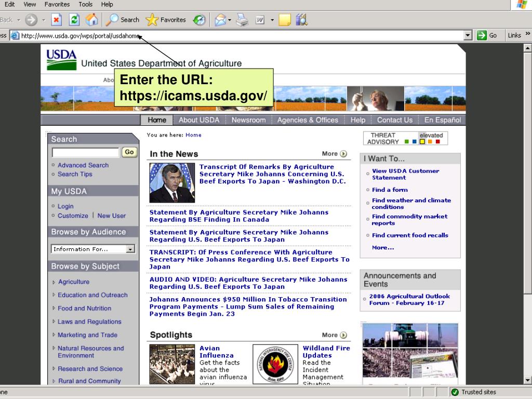Open the Advanced Search link
Image resolution: width=532 pixels, height=399 pixels.
(x=83, y=165)
